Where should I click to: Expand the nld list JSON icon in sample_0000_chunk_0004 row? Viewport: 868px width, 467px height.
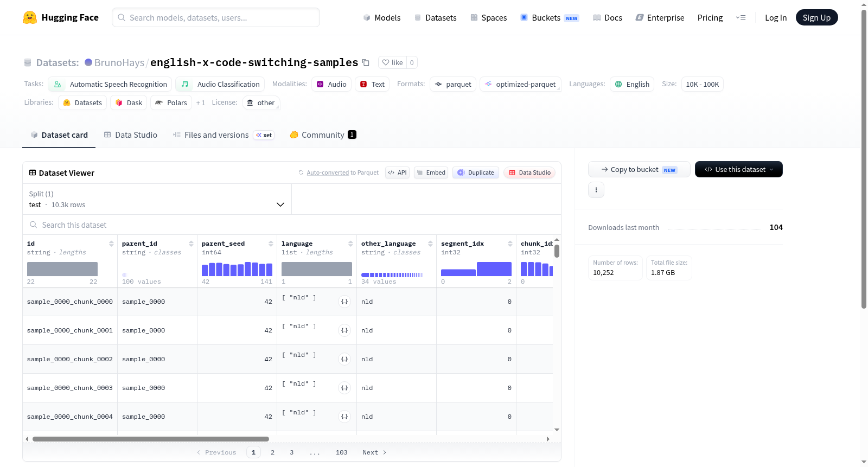coord(344,417)
